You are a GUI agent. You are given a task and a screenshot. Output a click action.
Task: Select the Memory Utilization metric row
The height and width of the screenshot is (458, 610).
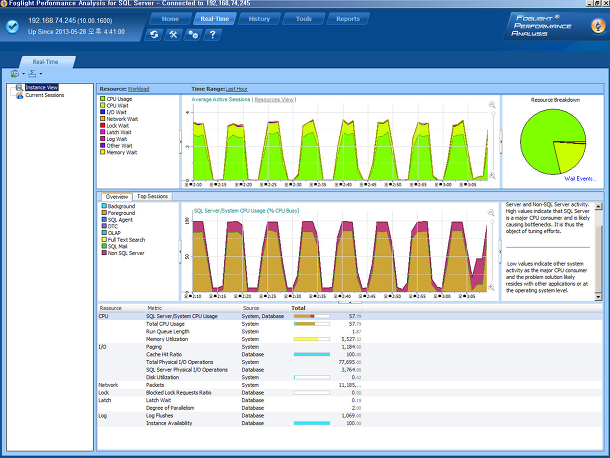(350, 339)
